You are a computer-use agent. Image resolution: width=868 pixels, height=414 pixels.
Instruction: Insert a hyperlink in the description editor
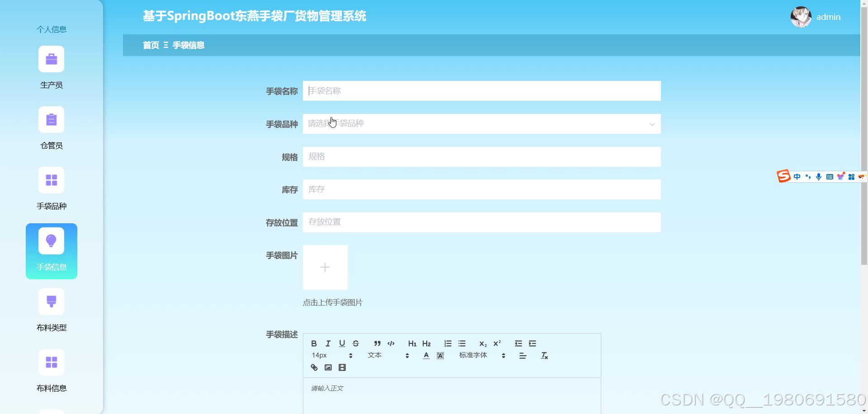[313, 367]
